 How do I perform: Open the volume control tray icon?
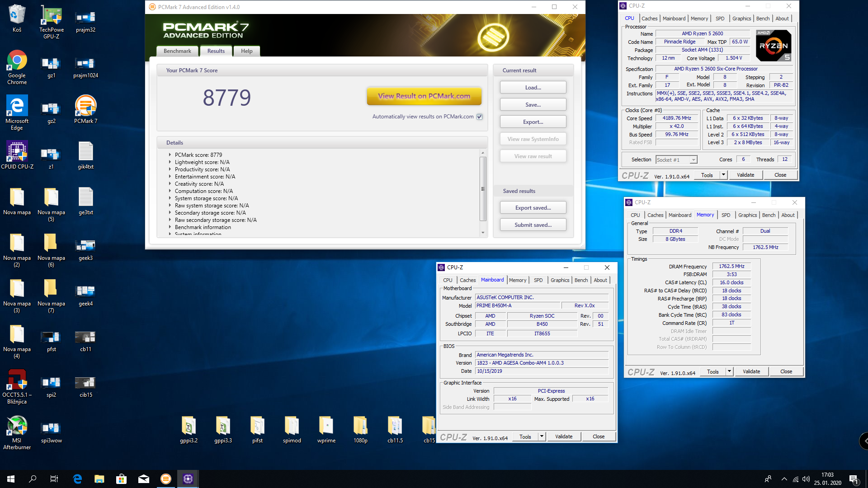click(x=806, y=479)
